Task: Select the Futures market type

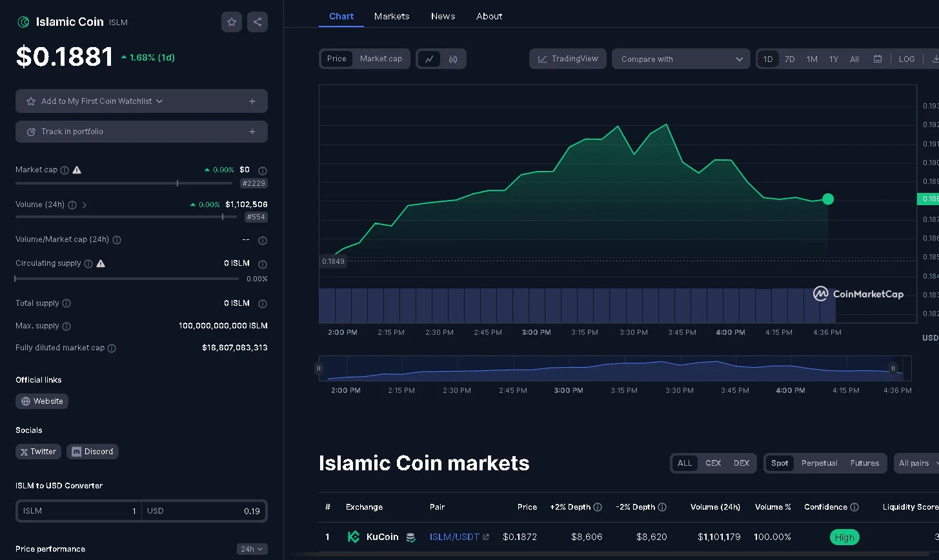Action: 865,463
